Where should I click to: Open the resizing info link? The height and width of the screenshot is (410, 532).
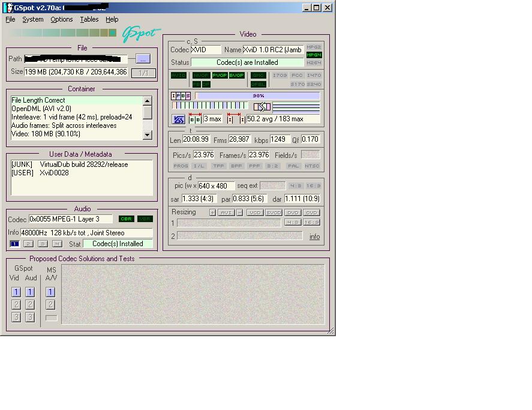[314, 237]
